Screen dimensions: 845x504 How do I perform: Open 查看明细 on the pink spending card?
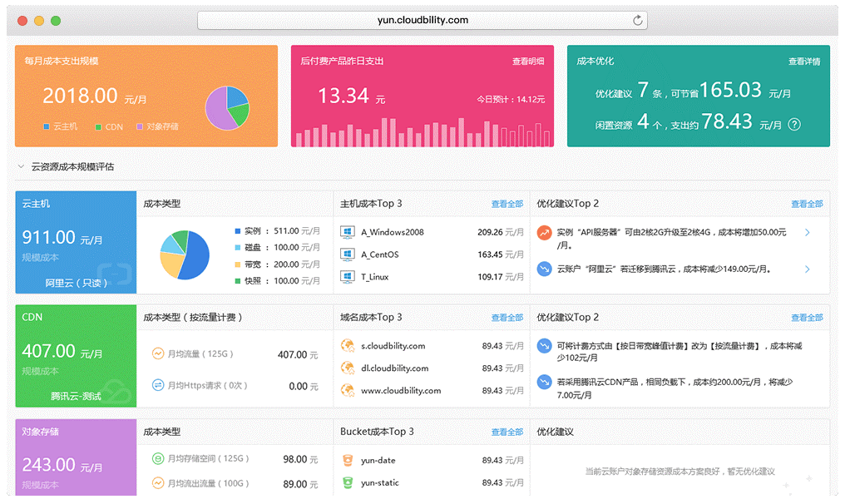(528, 62)
